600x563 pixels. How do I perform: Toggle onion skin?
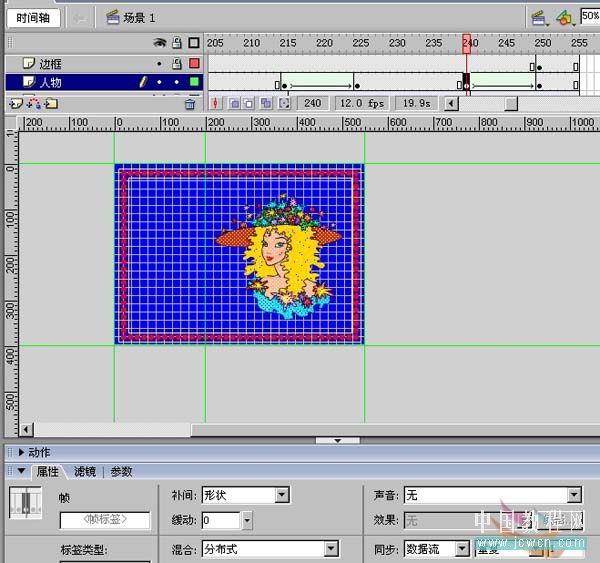(234, 103)
